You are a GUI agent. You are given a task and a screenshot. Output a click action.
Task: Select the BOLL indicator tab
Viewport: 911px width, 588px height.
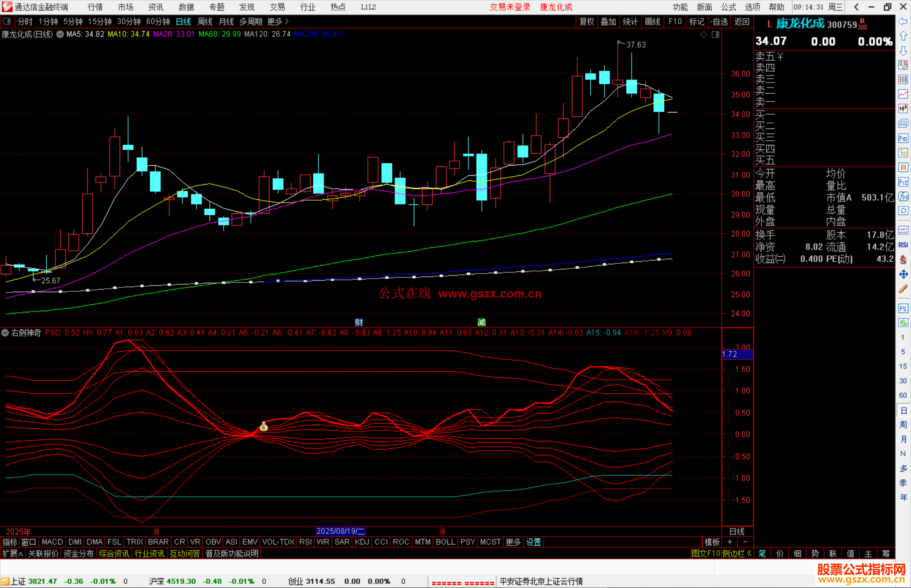pyautogui.click(x=446, y=542)
